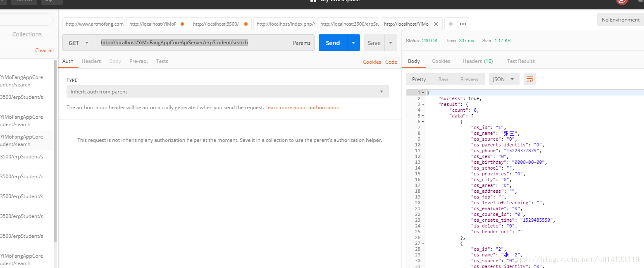Open the Send button dropdown arrow
This screenshot has width=644, height=268.
pos(353,43)
